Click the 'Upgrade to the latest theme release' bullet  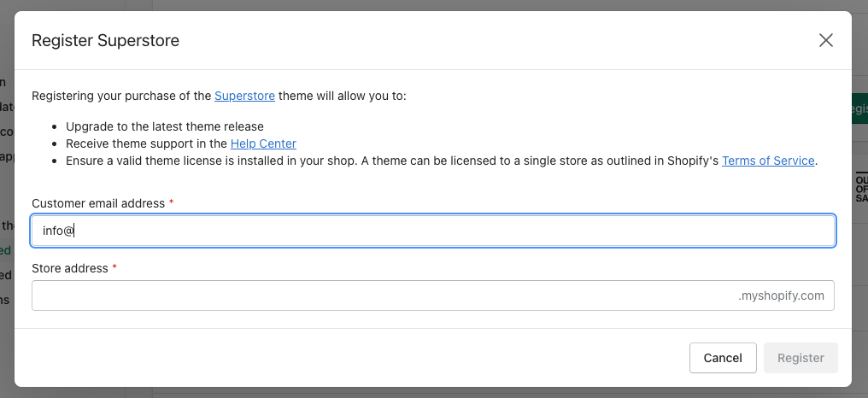point(165,126)
